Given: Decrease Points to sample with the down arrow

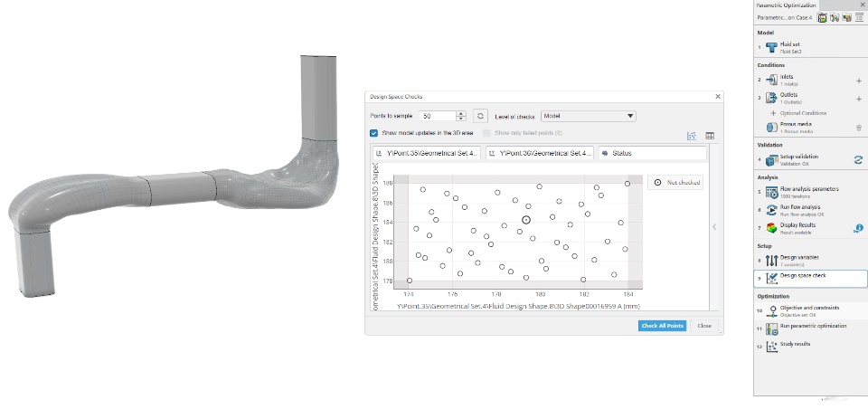Looking at the screenshot, I should tap(461, 119).
